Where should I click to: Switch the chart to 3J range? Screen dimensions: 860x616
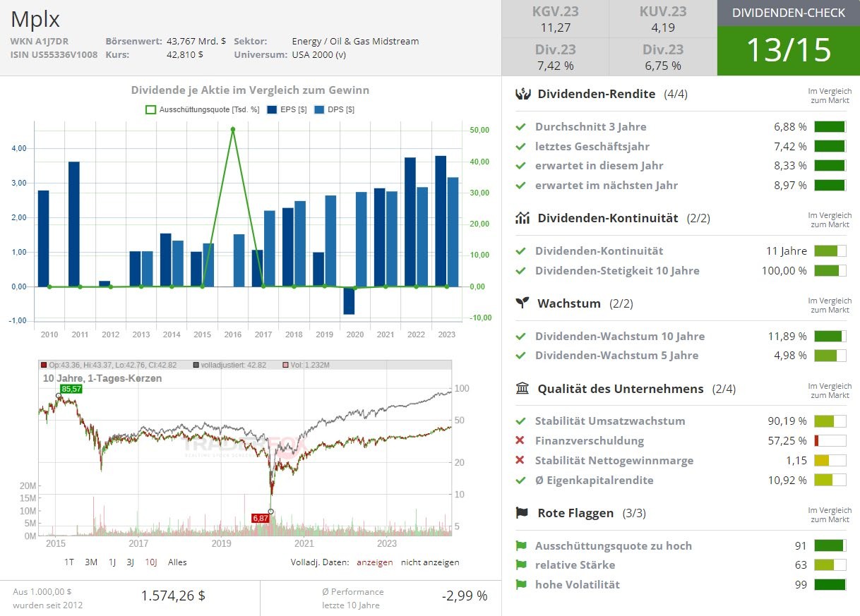coord(131,562)
